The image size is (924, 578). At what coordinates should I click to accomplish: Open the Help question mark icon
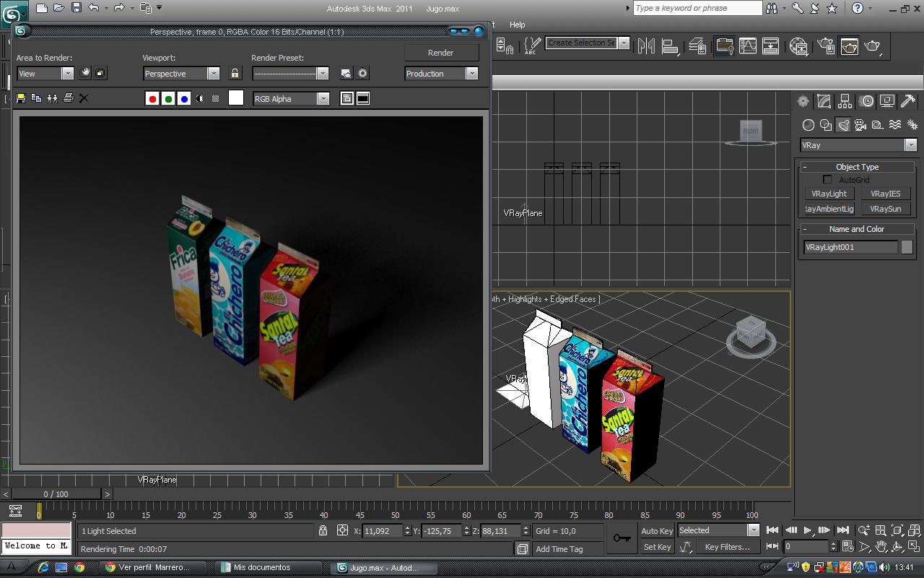coord(857,8)
